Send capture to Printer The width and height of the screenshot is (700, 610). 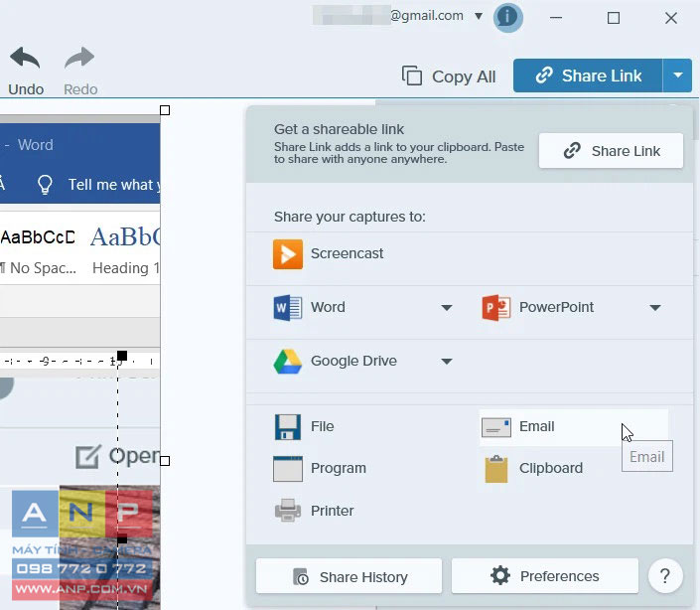333,511
